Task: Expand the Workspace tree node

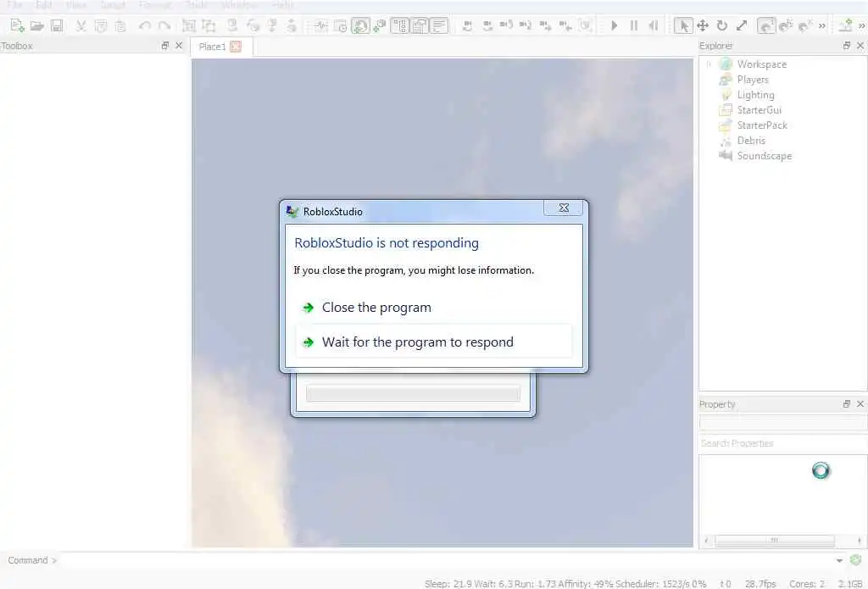Action: tap(709, 64)
